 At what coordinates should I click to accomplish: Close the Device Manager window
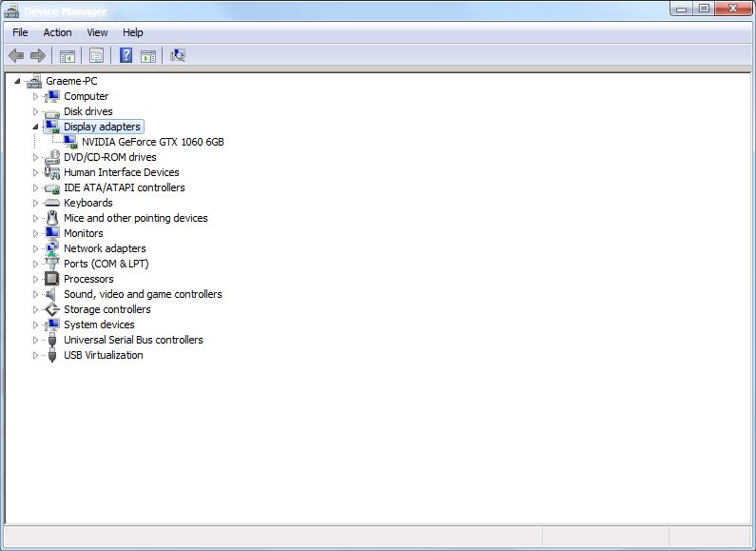point(733,9)
